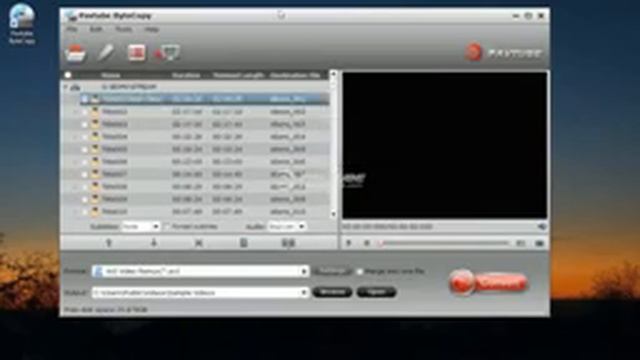Click the red square toolbar icon
This screenshot has width=640, height=360.
click(136, 53)
